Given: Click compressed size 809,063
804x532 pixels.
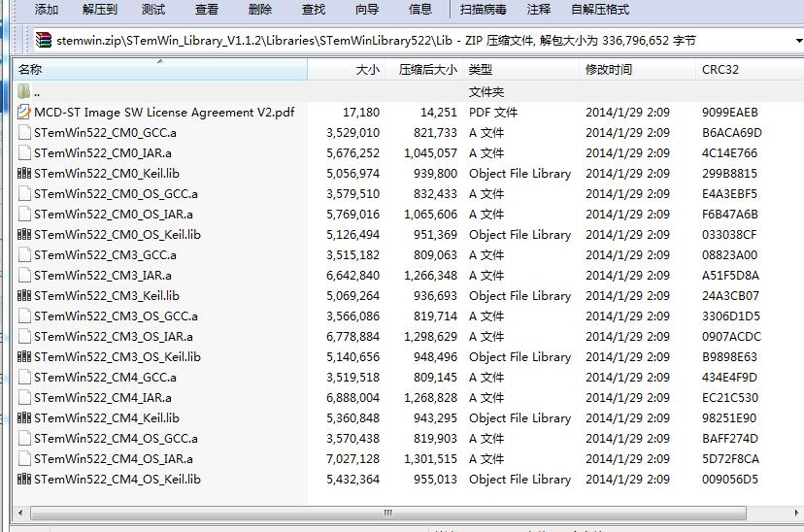Looking at the screenshot, I should tap(435, 254).
